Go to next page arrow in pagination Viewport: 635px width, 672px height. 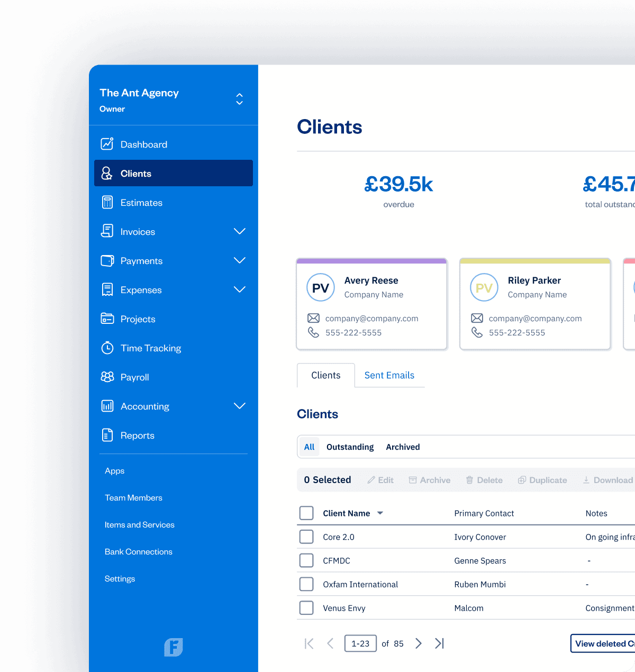coord(419,643)
